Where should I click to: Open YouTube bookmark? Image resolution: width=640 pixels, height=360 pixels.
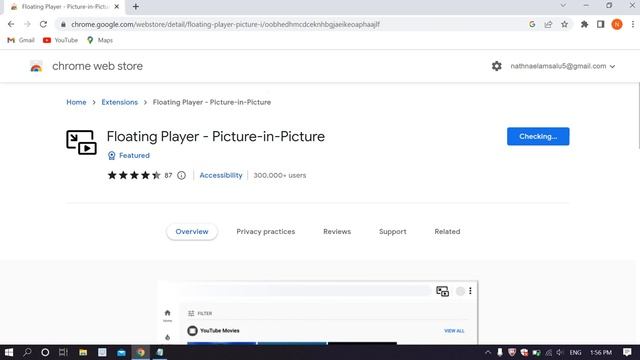coord(60,40)
